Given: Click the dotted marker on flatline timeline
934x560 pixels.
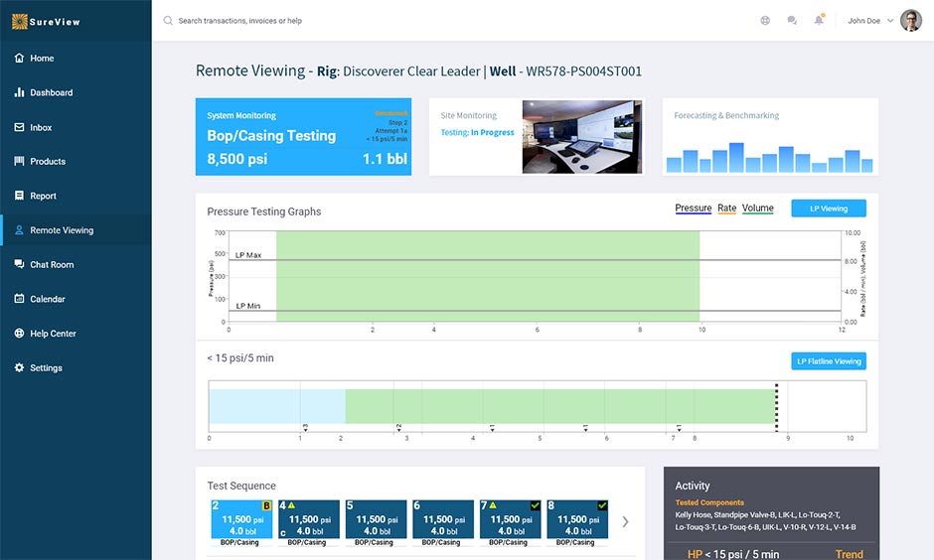Looking at the screenshot, I should pos(776,405).
